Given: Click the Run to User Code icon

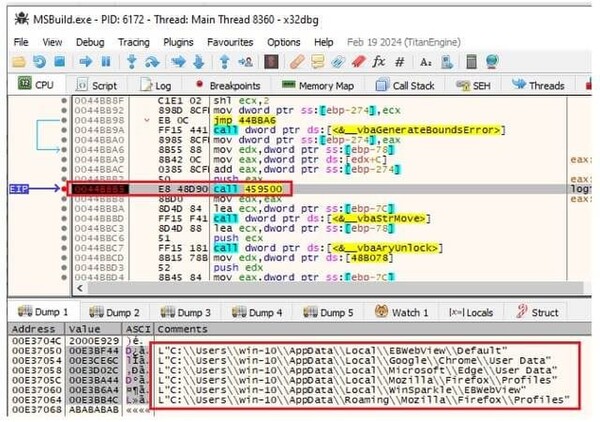Looking at the screenshot, I should coord(245,62).
